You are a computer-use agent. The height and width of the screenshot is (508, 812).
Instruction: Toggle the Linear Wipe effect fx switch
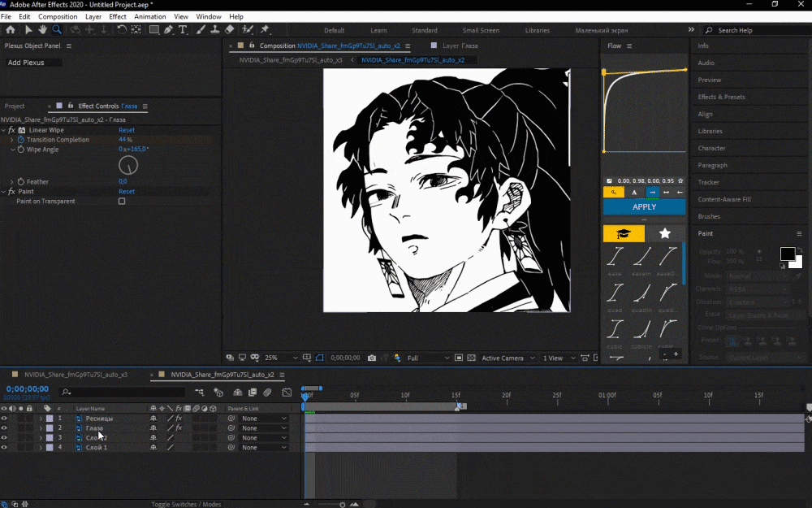[11, 130]
